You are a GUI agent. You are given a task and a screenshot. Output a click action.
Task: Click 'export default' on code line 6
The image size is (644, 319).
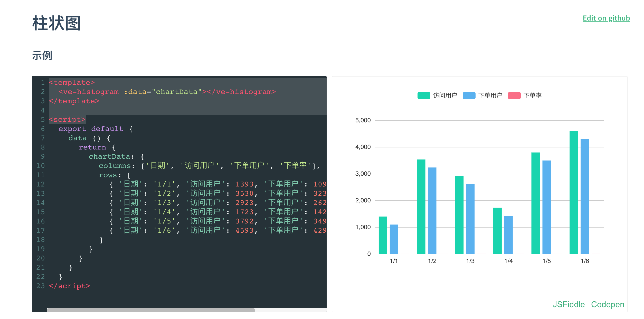(91, 129)
